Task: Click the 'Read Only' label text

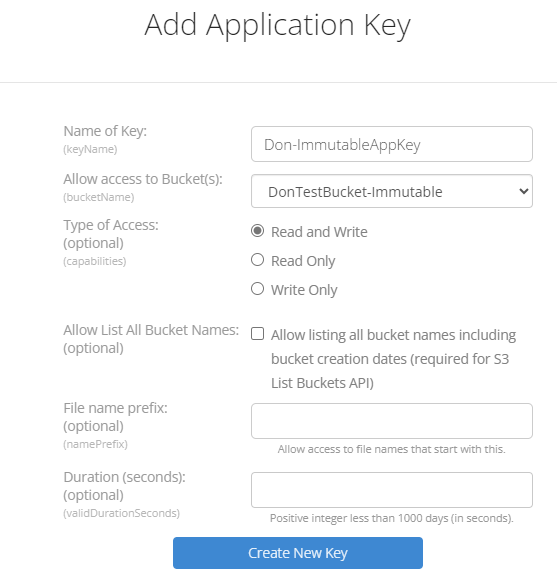Action: (303, 261)
